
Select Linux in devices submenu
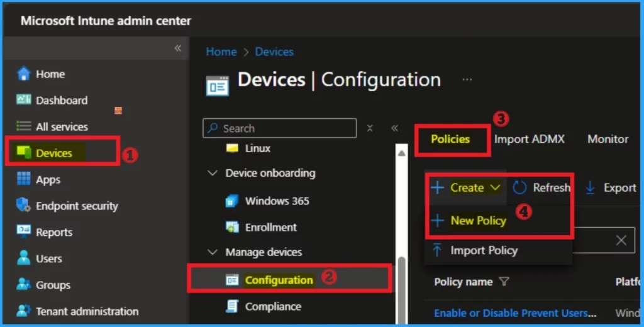257,148
